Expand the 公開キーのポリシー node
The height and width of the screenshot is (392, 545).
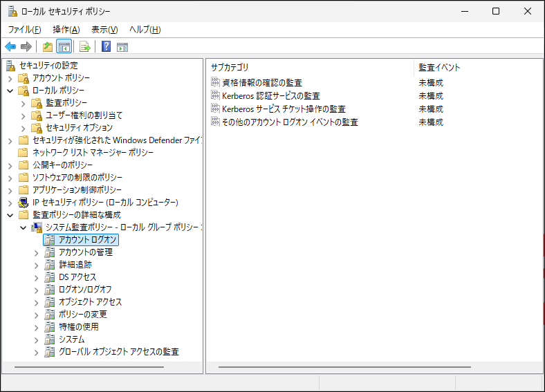point(10,166)
